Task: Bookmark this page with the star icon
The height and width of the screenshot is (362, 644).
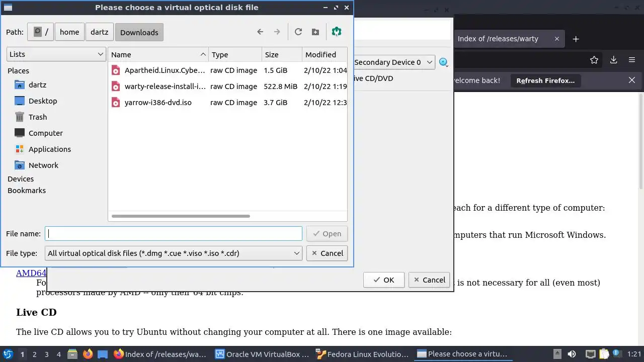Action: tap(594, 60)
